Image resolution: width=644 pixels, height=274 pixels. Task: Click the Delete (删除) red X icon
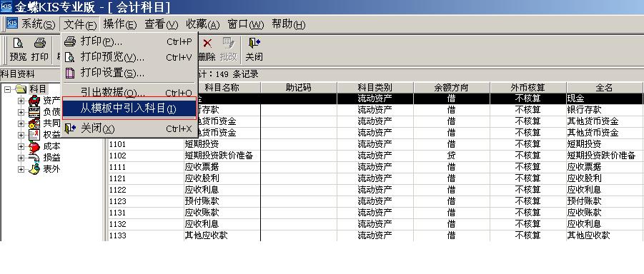pos(207,43)
